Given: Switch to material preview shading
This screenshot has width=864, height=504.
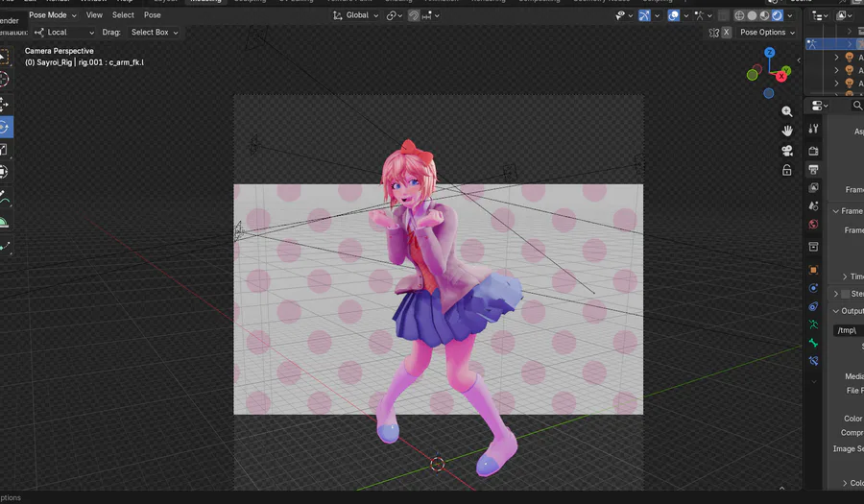Looking at the screenshot, I should tap(764, 15).
